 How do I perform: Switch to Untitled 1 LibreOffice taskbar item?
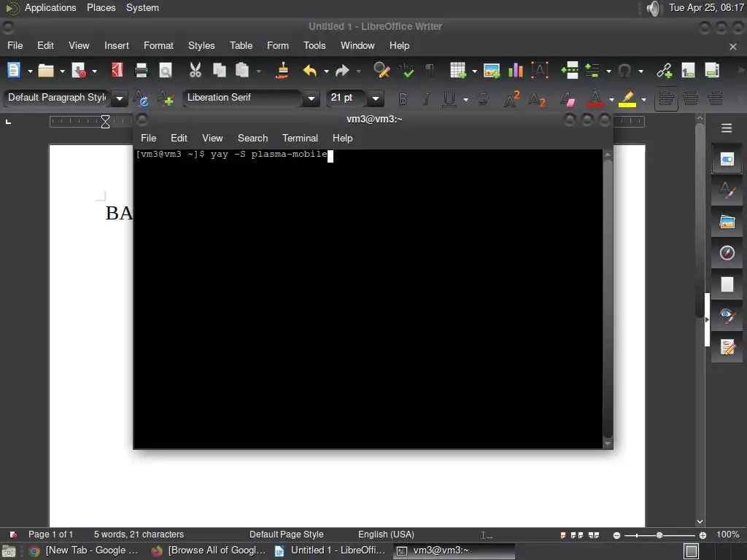331,551
